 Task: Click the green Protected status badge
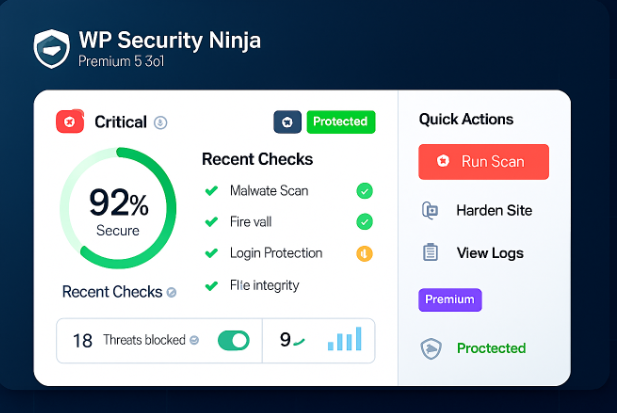pyautogui.click(x=340, y=122)
